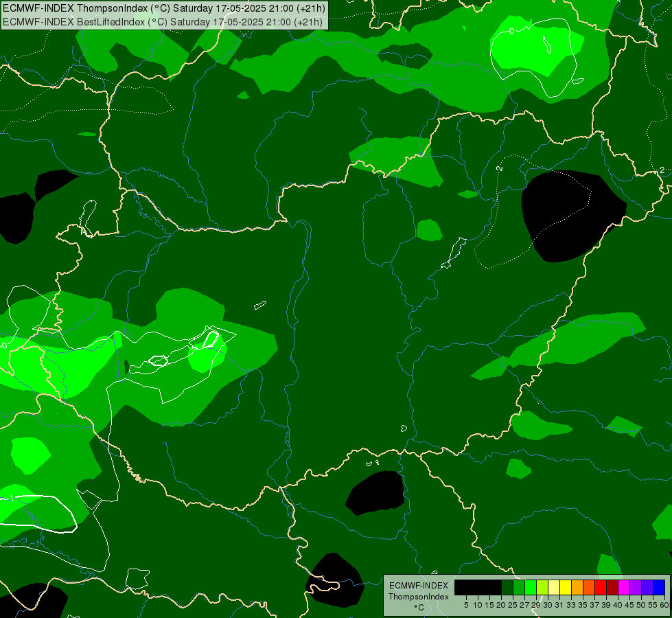Viewport: 672px width, 618px height.
Task: Pick the bright green 27–29 legend swatch
Action: [x=531, y=587]
